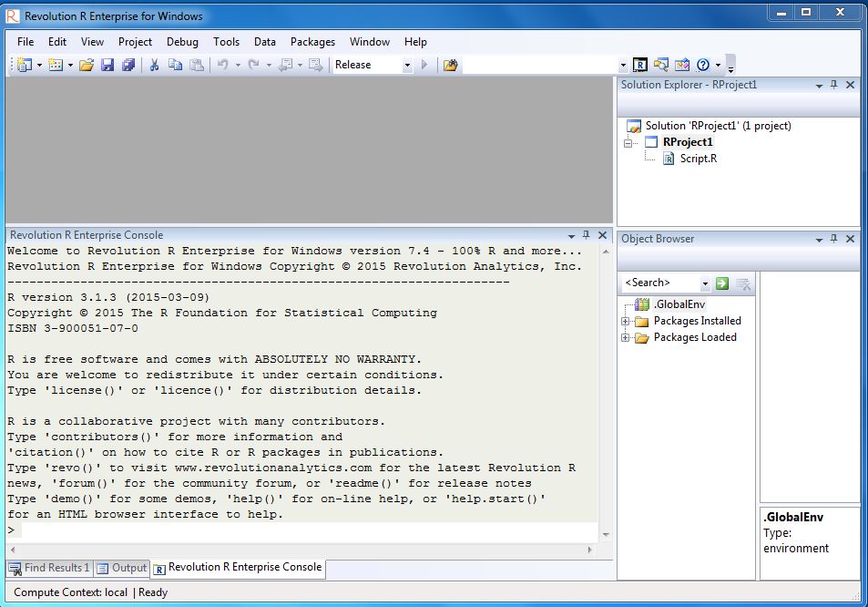Close the Revolution R Enterprise Console panel
Viewport: 868px width, 607px height.
tap(602, 235)
